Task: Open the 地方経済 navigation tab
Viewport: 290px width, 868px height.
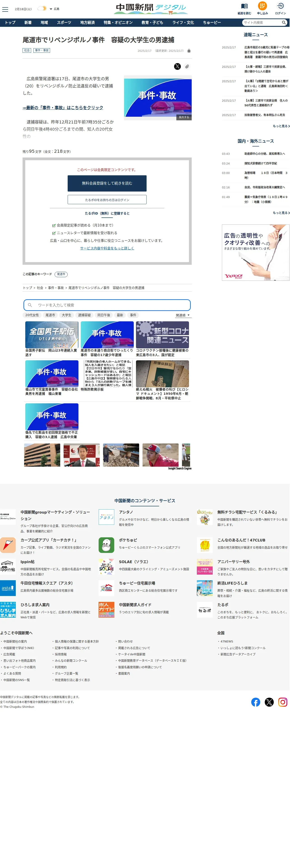Action: pyautogui.click(x=87, y=23)
